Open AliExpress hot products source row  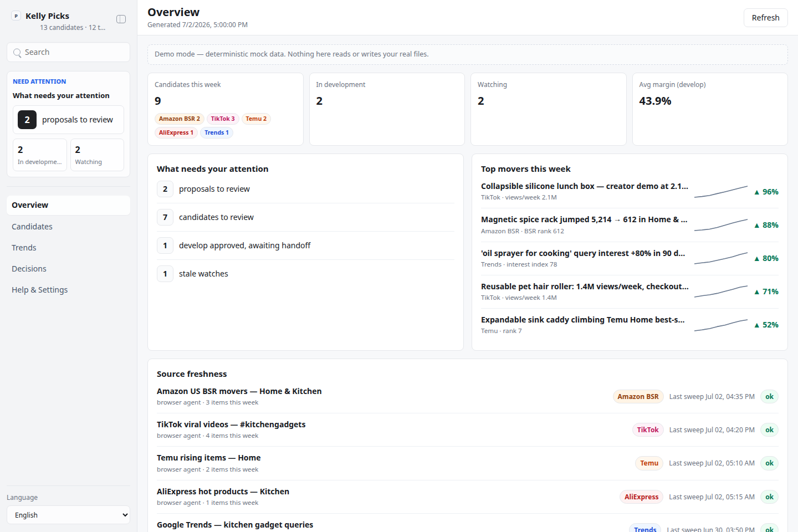click(x=468, y=497)
